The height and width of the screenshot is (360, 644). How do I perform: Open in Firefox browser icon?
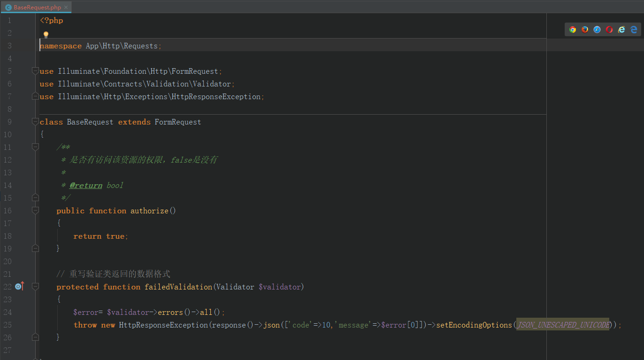click(585, 30)
